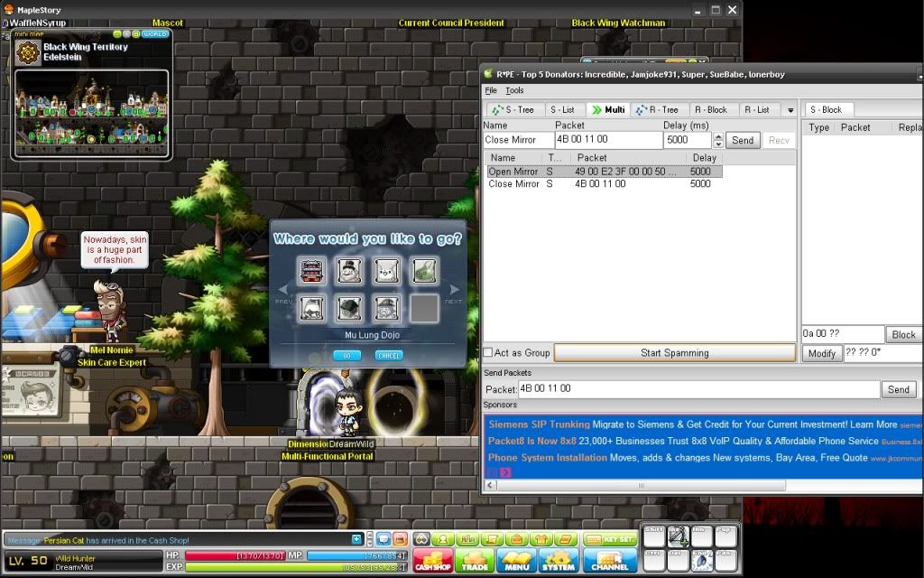
Task: Open the Packet8 Is Now 8x8 sponsor link
Action: [532, 441]
